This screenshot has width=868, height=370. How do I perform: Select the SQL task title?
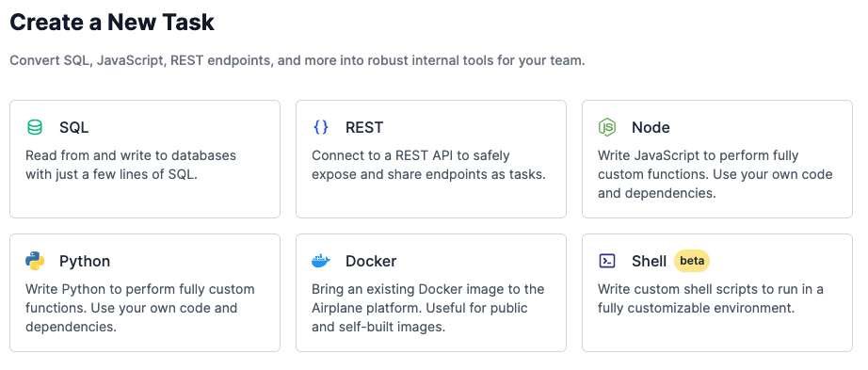(x=74, y=127)
